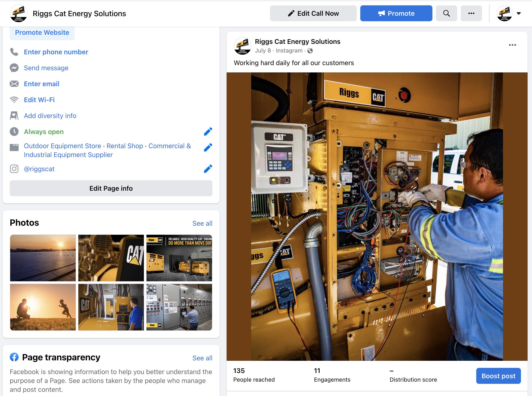Click the Always open hours text

tap(44, 132)
